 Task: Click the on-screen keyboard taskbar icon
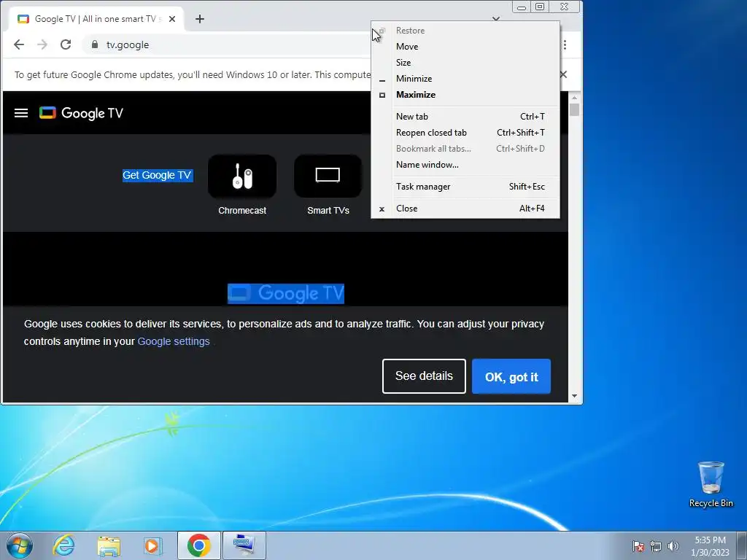[244, 545]
